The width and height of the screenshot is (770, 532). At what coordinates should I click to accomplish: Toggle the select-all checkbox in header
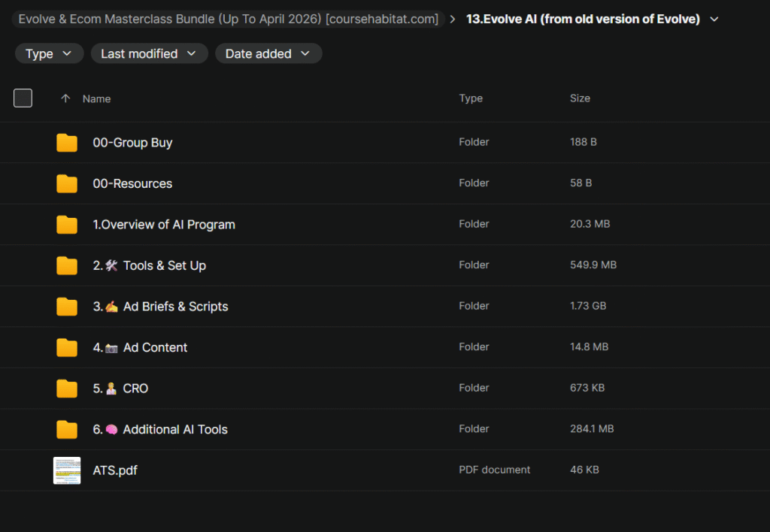[x=23, y=98]
